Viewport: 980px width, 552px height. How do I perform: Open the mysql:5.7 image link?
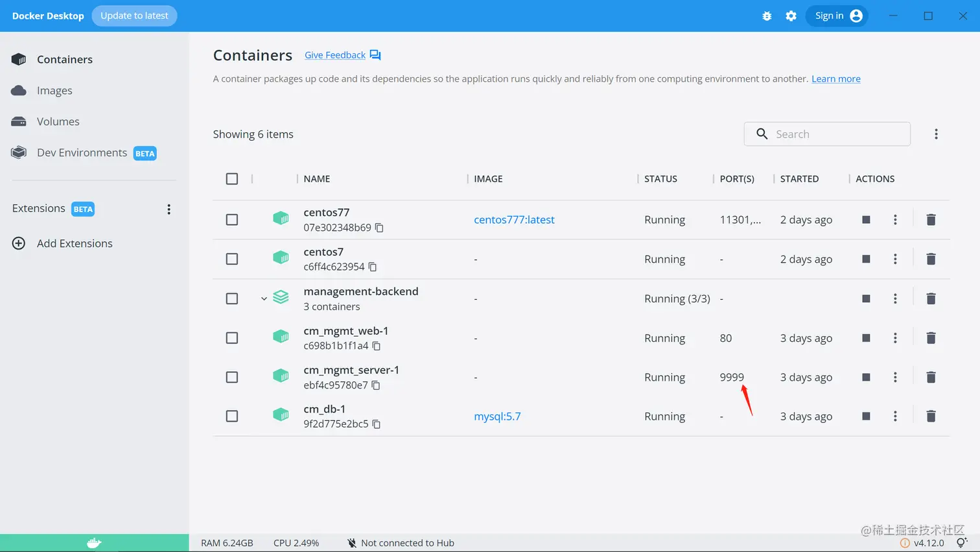(x=497, y=416)
